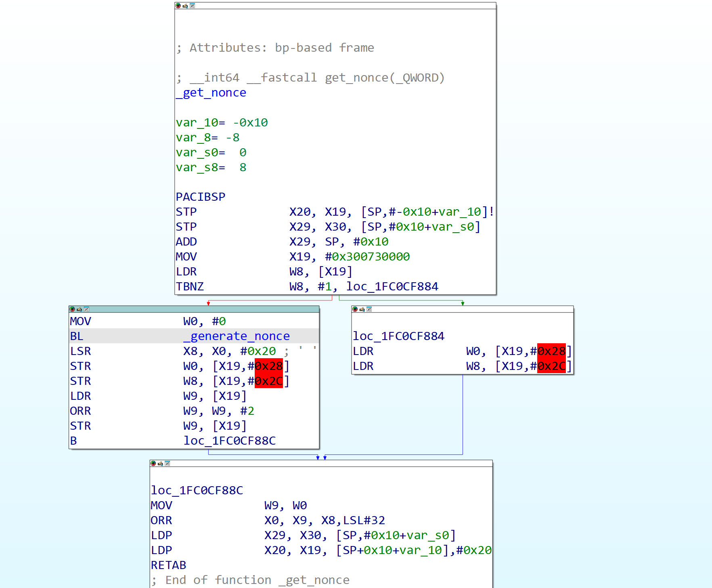712x588 pixels.
Task: Click the RETAB instruction in the bottom node
Action: (x=168, y=565)
